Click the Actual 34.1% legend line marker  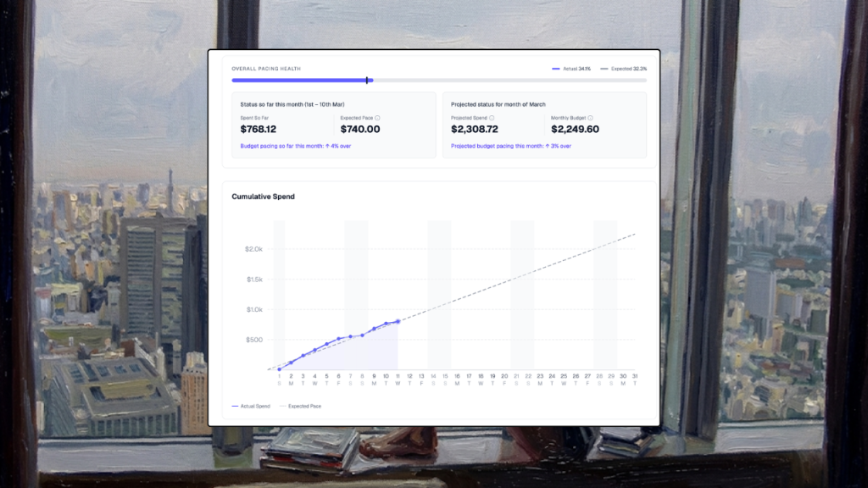(556, 69)
